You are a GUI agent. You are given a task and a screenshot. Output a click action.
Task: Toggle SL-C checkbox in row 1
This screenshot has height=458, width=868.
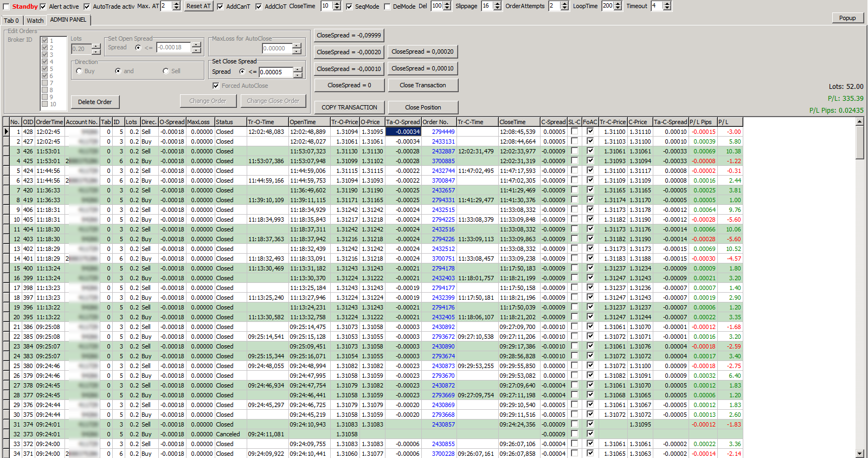click(x=574, y=131)
